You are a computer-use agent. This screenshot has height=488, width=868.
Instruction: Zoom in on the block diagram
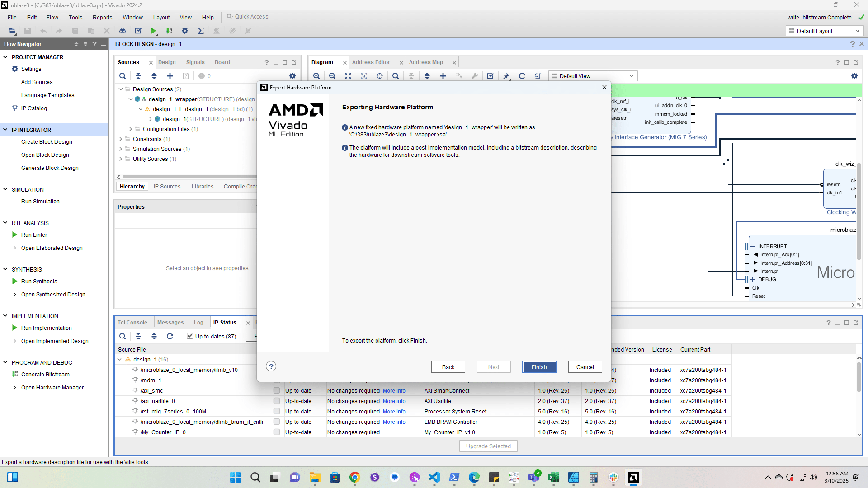[x=316, y=76]
